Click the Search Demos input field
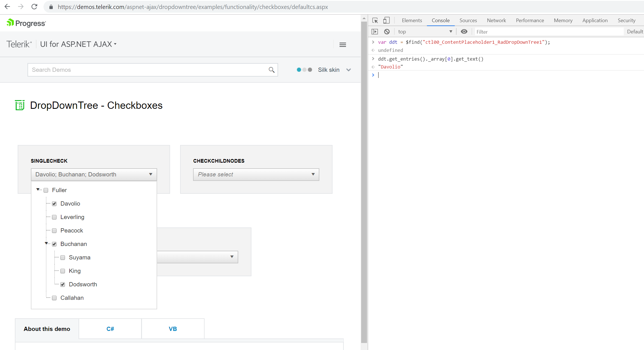This screenshot has height=350, width=644. [149, 70]
